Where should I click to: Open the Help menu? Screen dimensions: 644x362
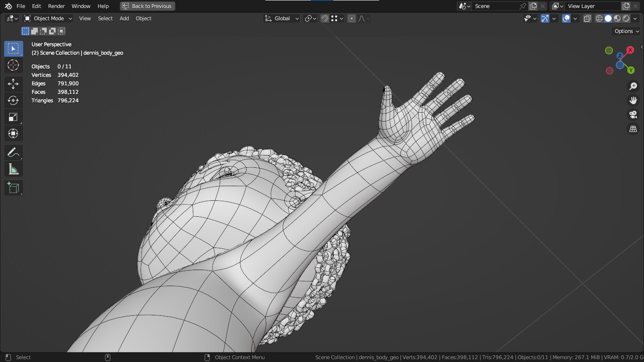[103, 6]
